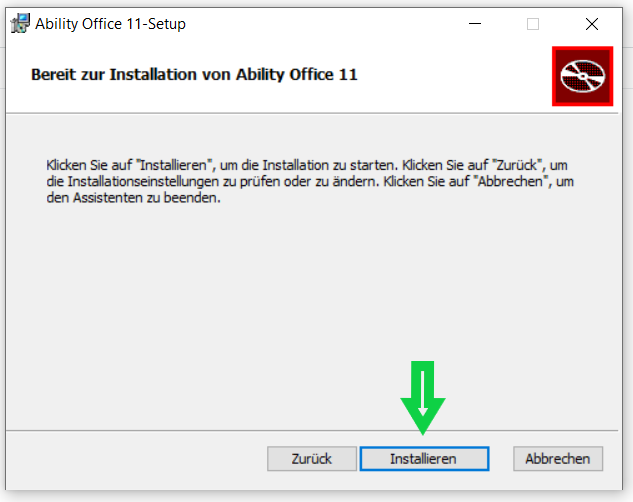The image size is (633, 502).
Task: Click the "Ability Office 11-Setup" title text
Action: point(110,24)
